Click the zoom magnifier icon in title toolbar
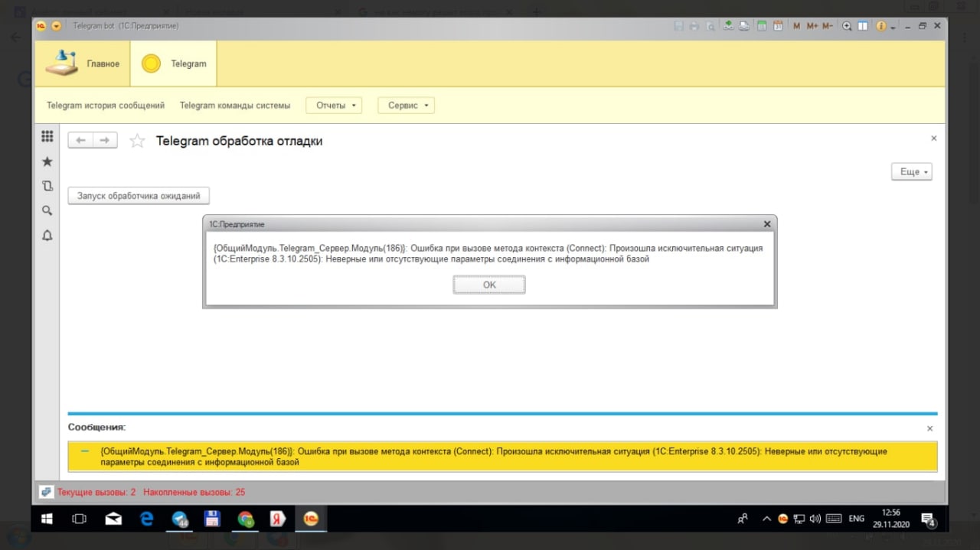The height and width of the screenshot is (550, 980). point(847,26)
